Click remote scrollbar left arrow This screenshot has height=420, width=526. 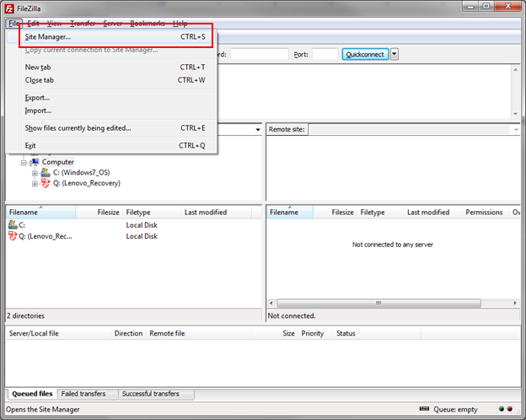[x=271, y=303]
